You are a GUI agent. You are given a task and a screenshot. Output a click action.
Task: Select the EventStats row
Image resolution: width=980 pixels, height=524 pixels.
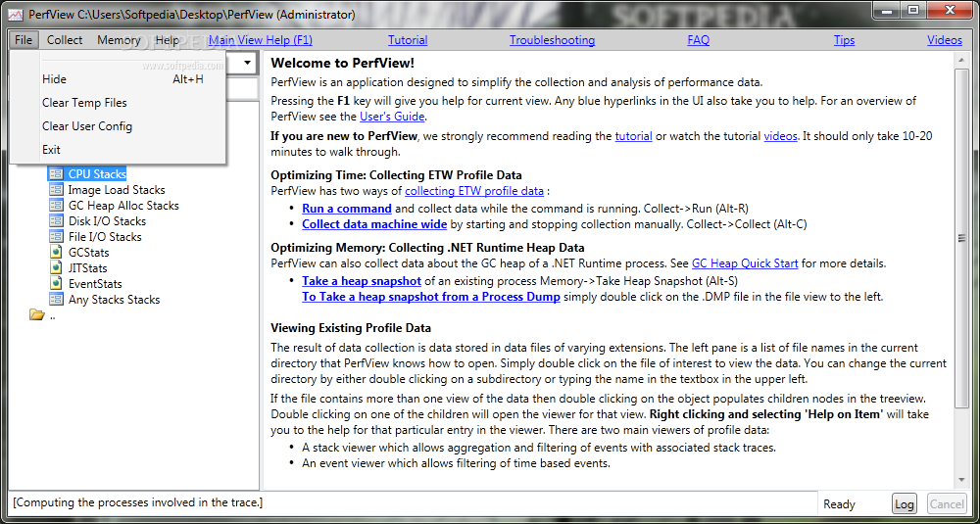pyautogui.click(x=95, y=283)
